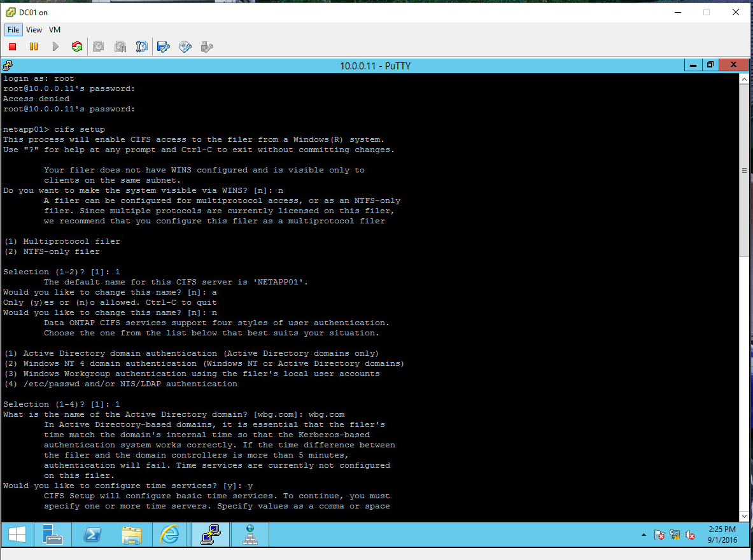Image resolution: width=753 pixels, height=560 pixels.
Task: Click the floppy drive connection icon
Action: (164, 46)
